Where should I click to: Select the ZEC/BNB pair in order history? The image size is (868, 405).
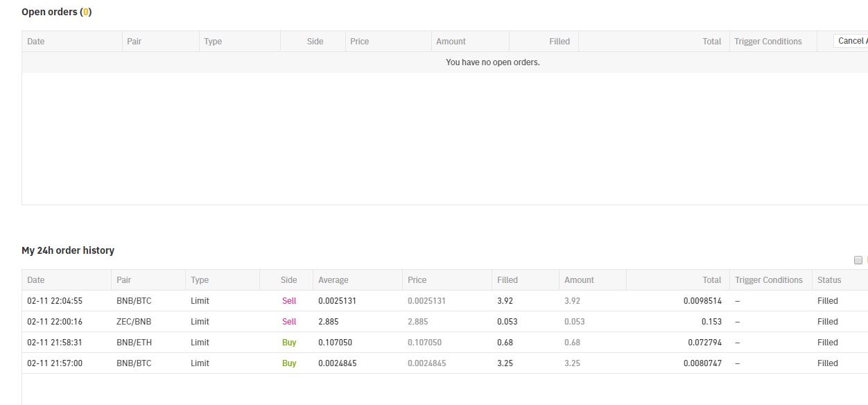pos(134,322)
